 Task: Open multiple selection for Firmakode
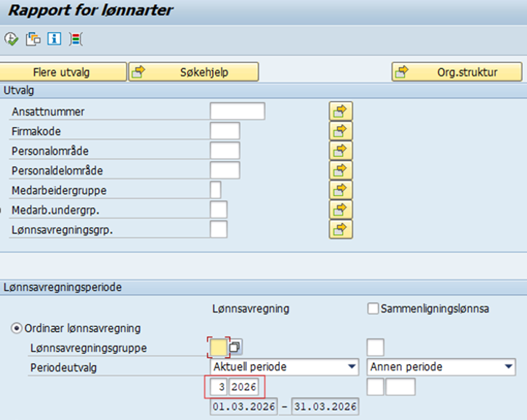340,131
